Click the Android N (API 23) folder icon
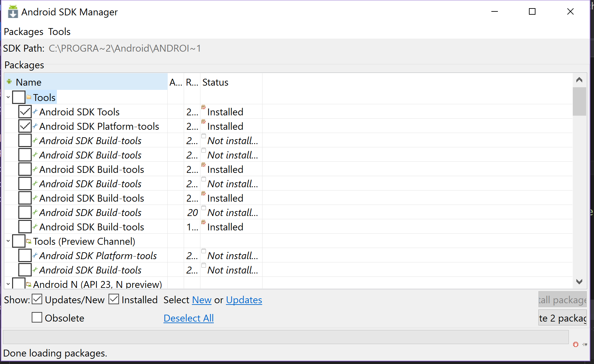Image resolution: width=594 pixels, height=364 pixels. tap(29, 284)
